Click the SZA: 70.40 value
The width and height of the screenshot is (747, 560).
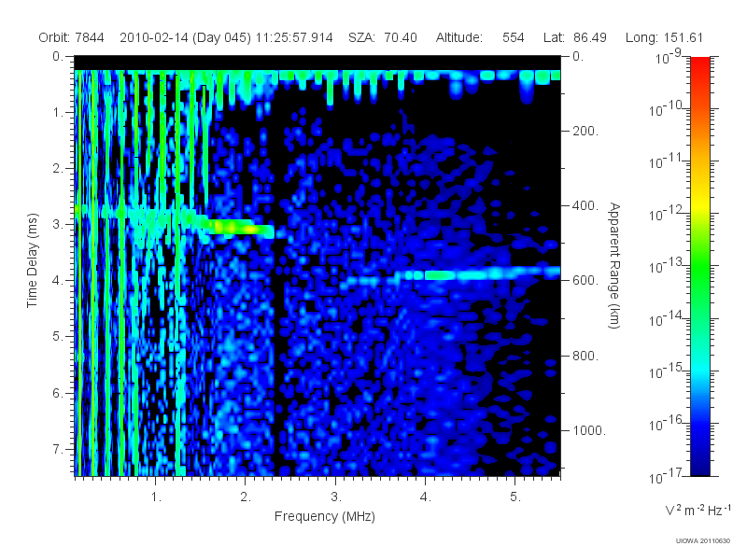(383, 37)
